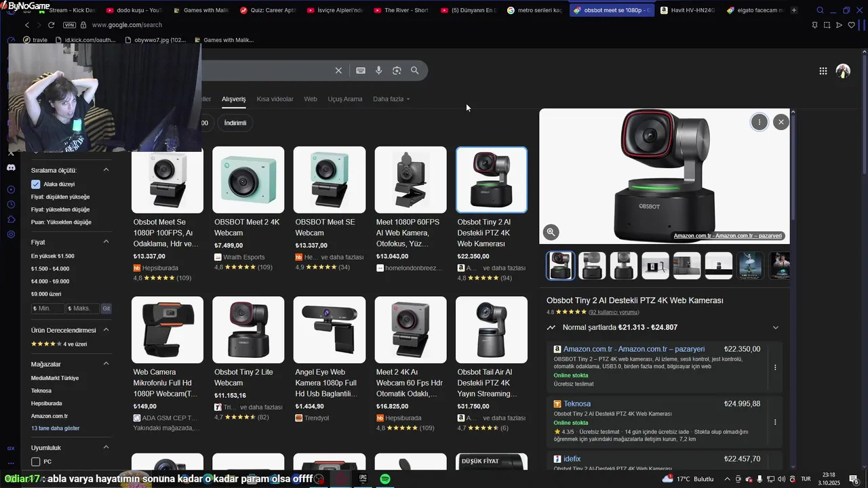Open the Obsbot Tail Air product card

click(x=492, y=364)
